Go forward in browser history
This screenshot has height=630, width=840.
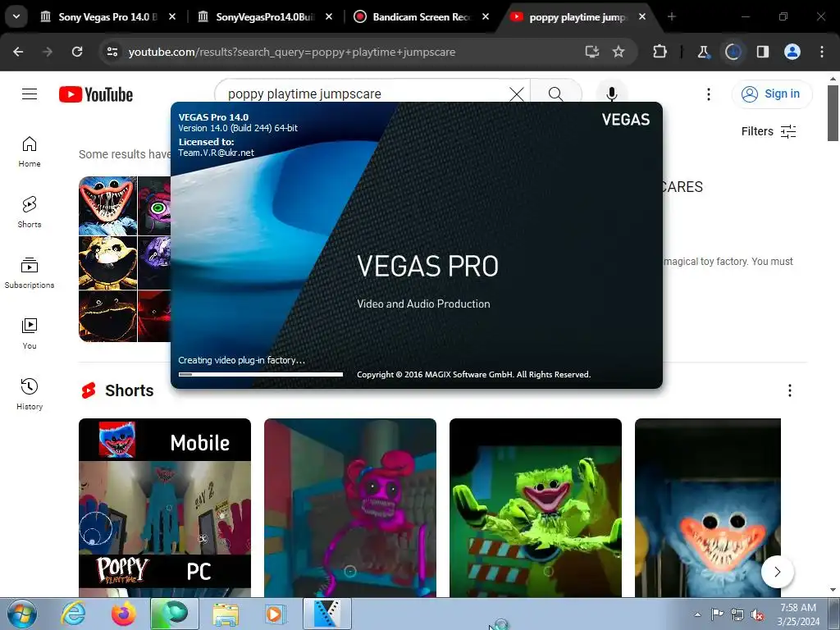[48, 52]
